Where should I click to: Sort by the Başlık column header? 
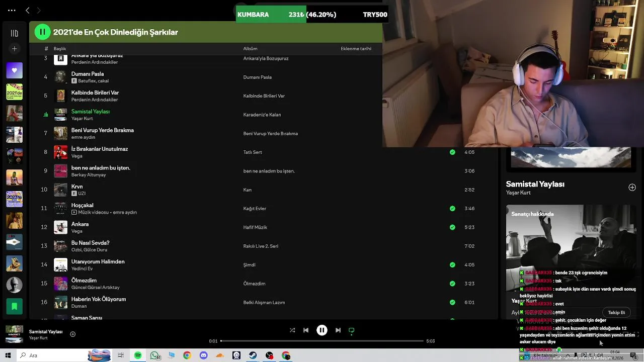pos(60,49)
